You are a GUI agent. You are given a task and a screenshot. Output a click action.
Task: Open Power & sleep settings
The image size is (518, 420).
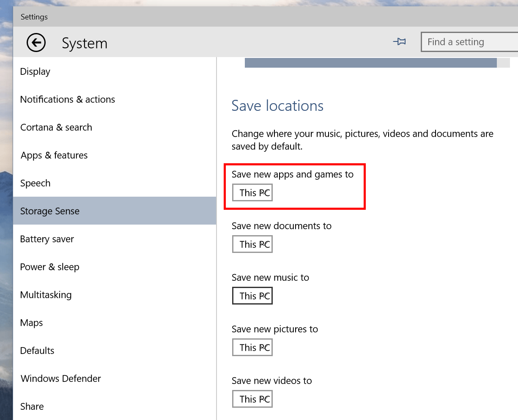pos(49,267)
